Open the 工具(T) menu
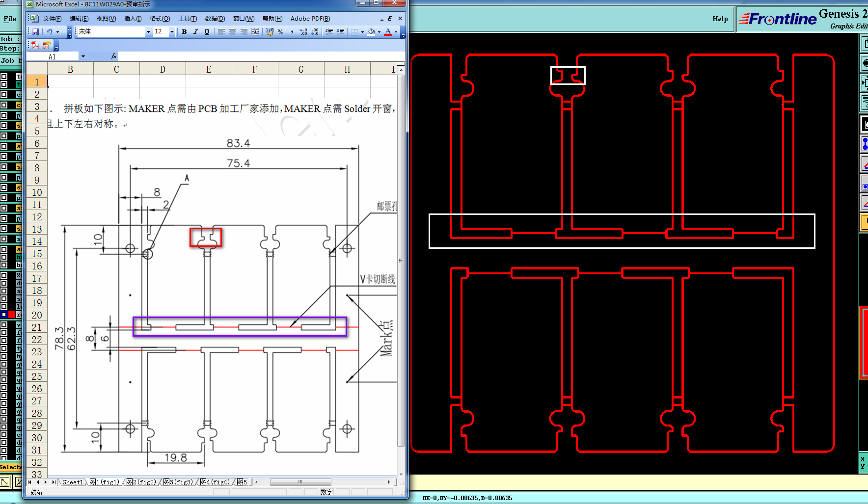 (x=188, y=19)
